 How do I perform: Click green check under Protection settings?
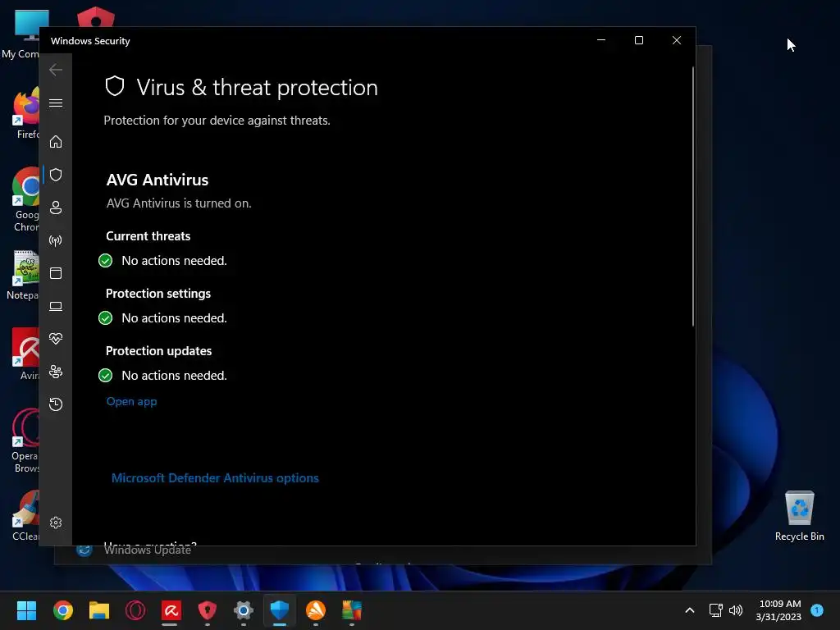point(106,318)
